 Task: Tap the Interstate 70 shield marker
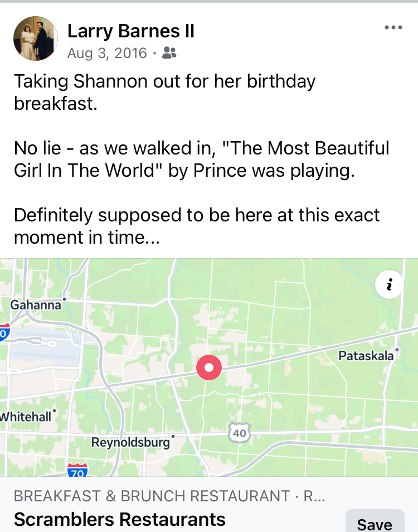77,471
